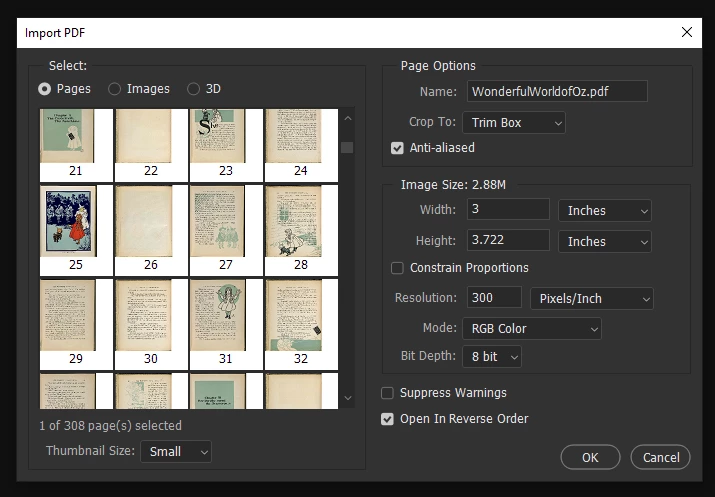Viewport: 715px width, 497px height.
Task: Uncheck the Anti-aliased checkbox
Action: 397,148
